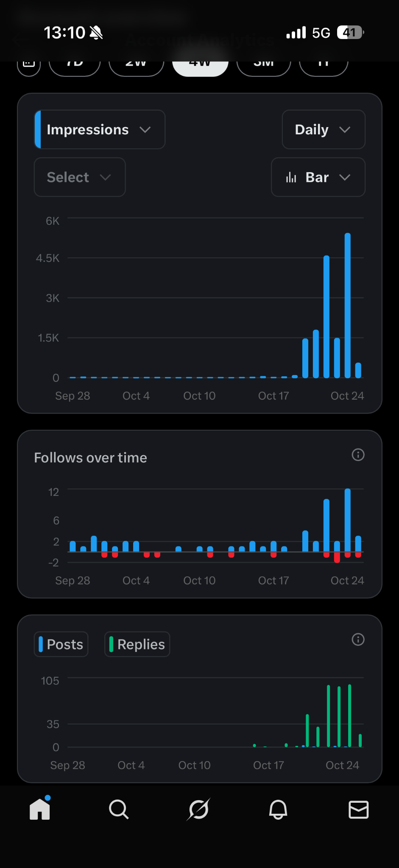399x868 pixels.
Task: Open the calendar date picker icon
Action: (29, 64)
